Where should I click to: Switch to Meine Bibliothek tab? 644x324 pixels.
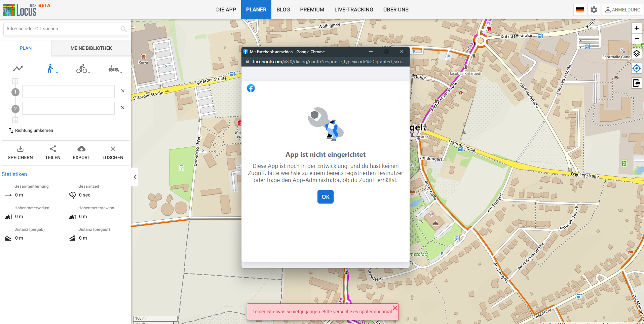[91, 48]
